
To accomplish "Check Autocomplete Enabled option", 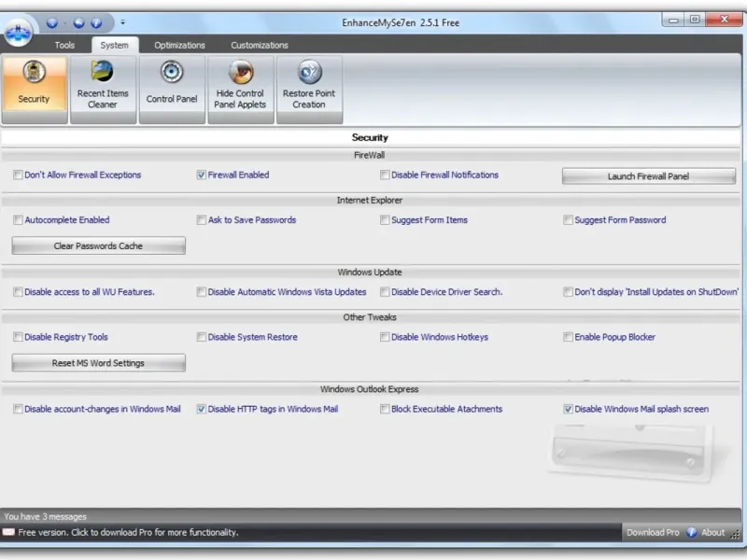I will tap(18, 219).
